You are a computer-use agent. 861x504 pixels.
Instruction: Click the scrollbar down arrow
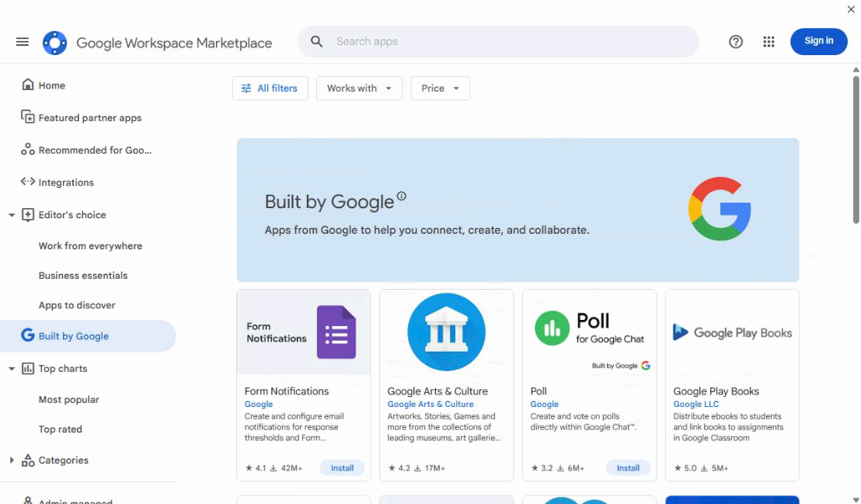[x=856, y=499]
